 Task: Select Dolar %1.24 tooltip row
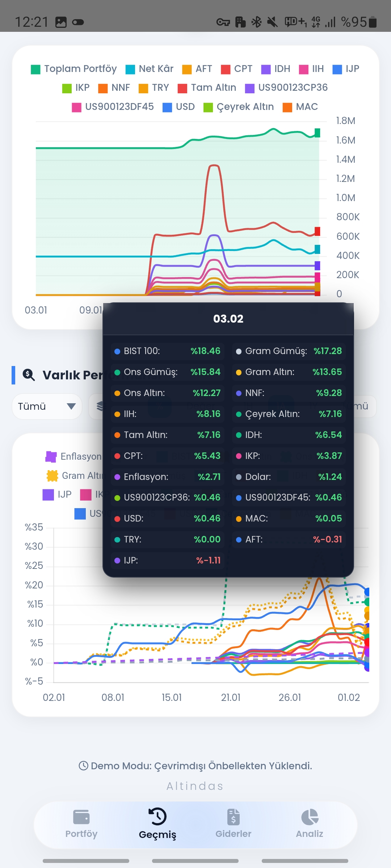[289, 477]
